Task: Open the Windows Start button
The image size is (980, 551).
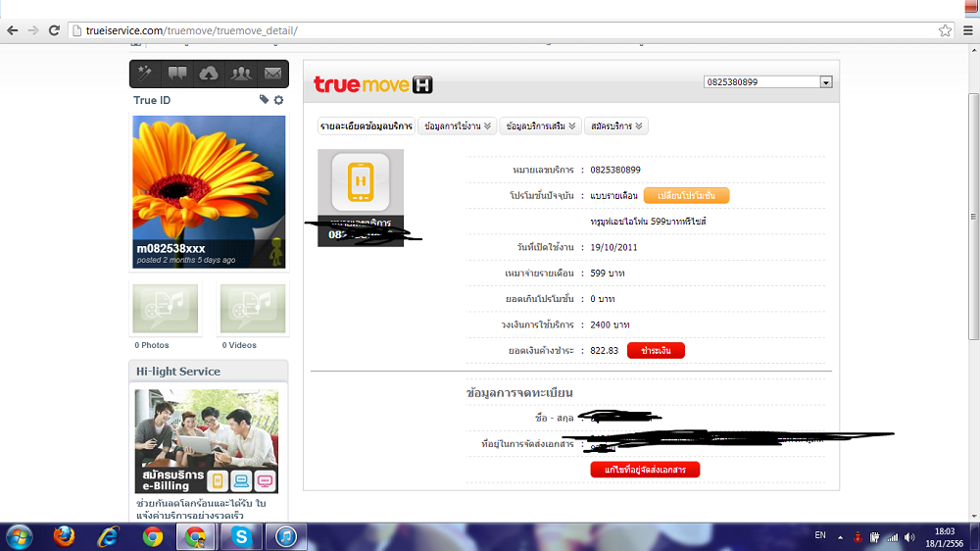Action: [19, 536]
